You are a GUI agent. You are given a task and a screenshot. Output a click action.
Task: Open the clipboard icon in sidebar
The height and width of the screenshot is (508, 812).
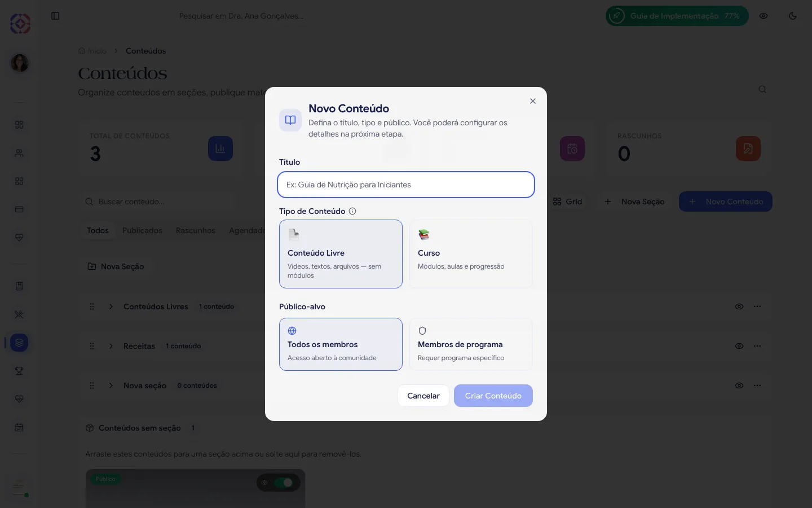(19, 286)
